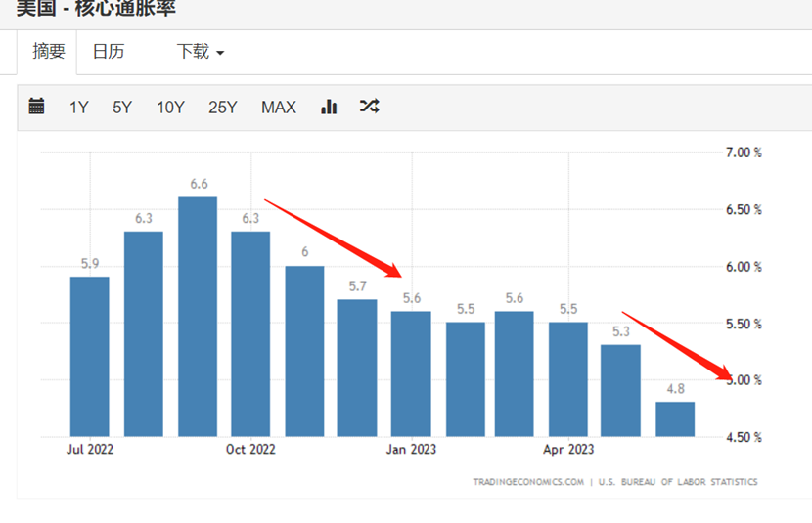Switch to the 摘要 tab
Viewport: 812px width, 523px height.
pyautogui.click(x=49, y=52)
